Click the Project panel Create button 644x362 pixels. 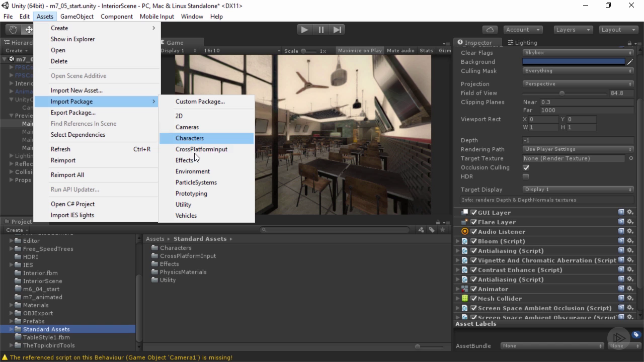(16, 230)
